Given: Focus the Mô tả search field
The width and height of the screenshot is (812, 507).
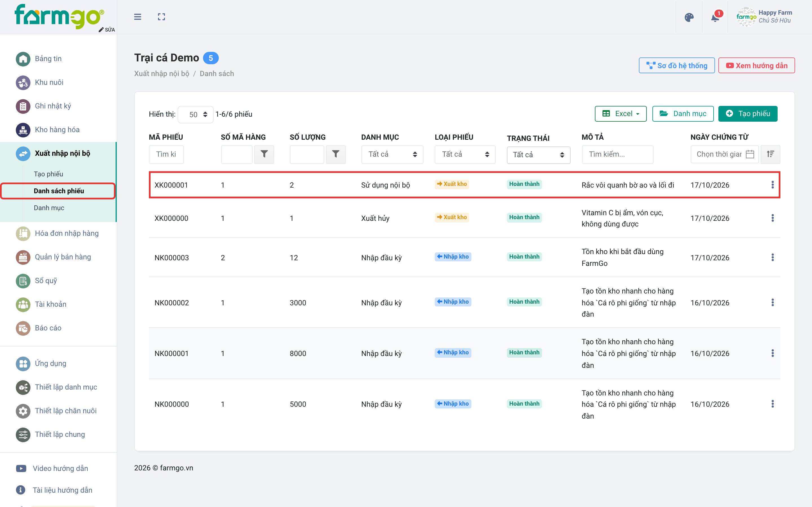Looking at the screenshot, I should point(617,154).
